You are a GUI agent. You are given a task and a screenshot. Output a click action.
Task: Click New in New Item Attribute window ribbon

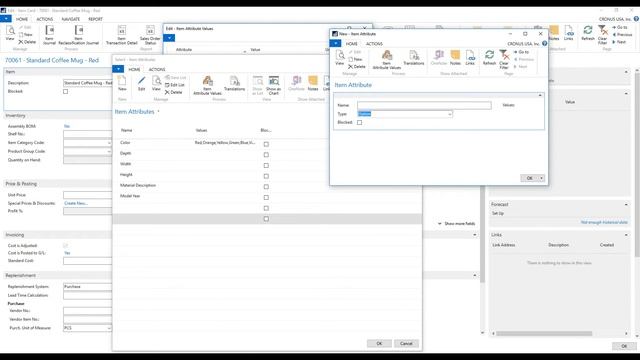pos(355,59)
